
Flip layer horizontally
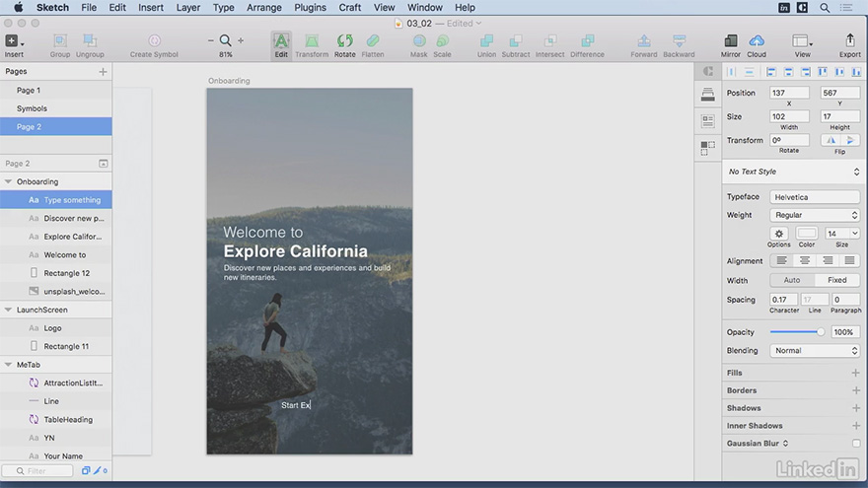[831, 141]
